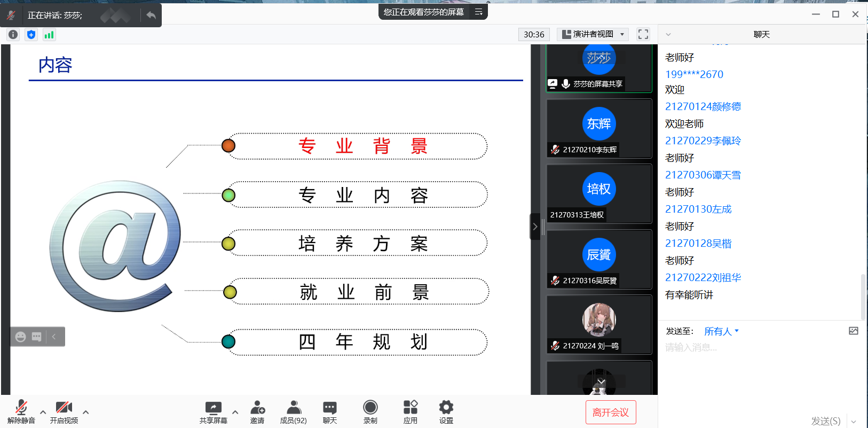Turn on video (开启视频)
The image size is (868, 428).
pos(64,412)
